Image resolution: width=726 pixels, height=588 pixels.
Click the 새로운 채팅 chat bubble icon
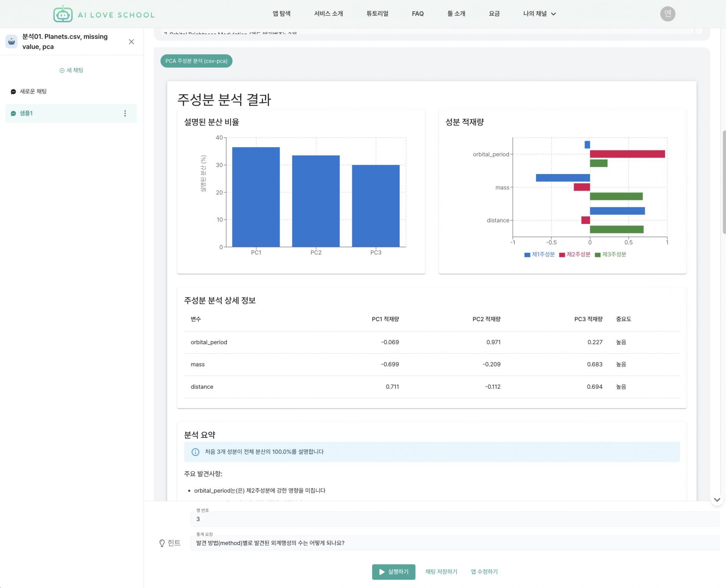coord(13,92)
